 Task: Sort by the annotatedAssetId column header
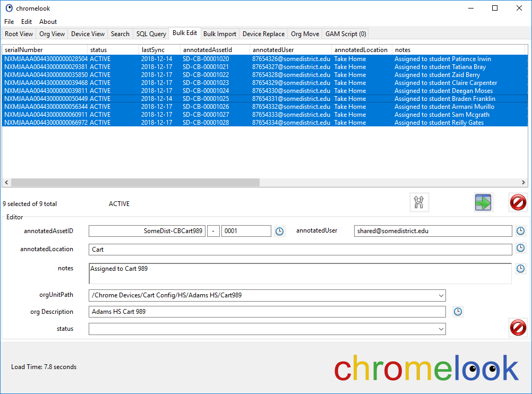point(215,50)
